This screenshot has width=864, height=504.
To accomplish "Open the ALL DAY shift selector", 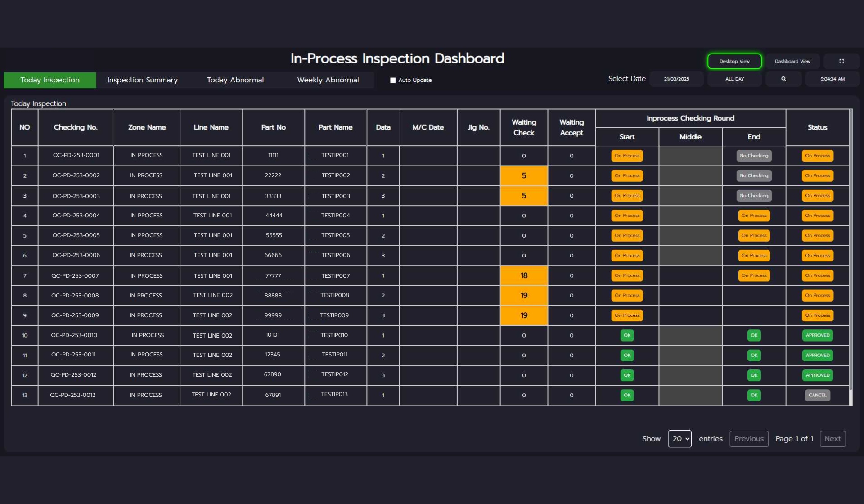I will [x=734, y=79].
